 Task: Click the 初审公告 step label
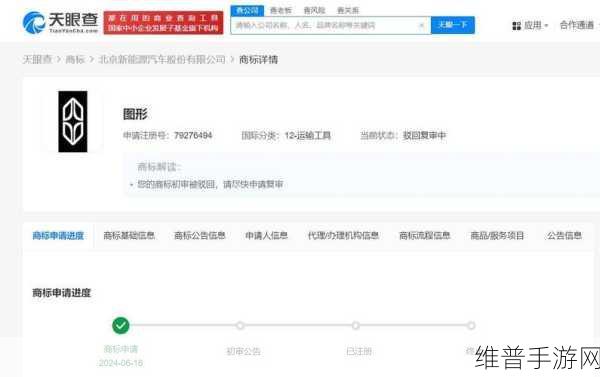pyautogui.click(x=243, y=351)
